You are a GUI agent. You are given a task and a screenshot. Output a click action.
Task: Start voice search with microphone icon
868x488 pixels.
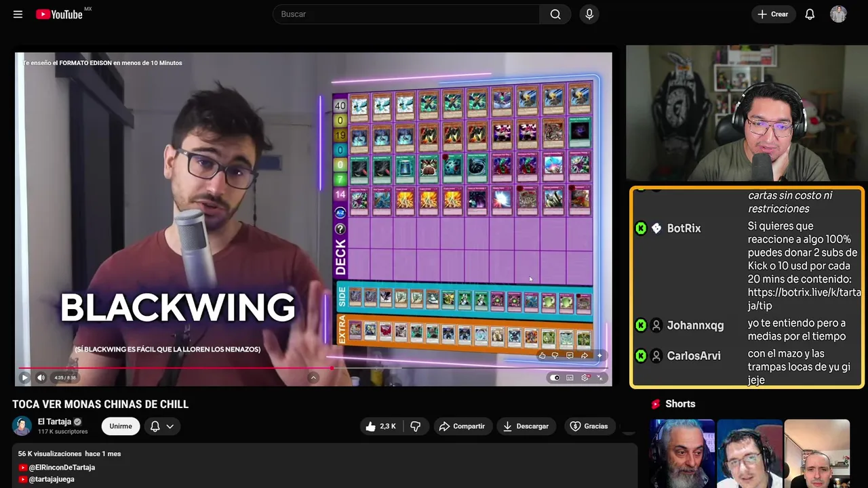click(x=589, y=14)
